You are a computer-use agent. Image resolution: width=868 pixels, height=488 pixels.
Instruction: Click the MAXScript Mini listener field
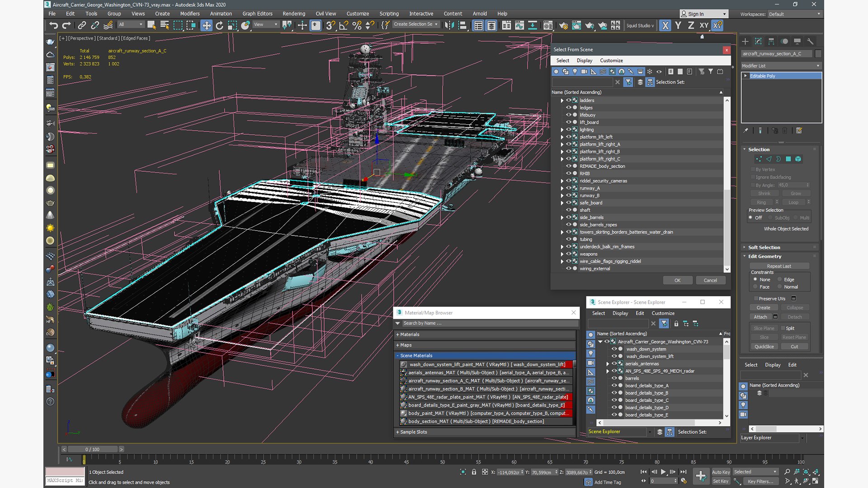click(x=65, y=480)
